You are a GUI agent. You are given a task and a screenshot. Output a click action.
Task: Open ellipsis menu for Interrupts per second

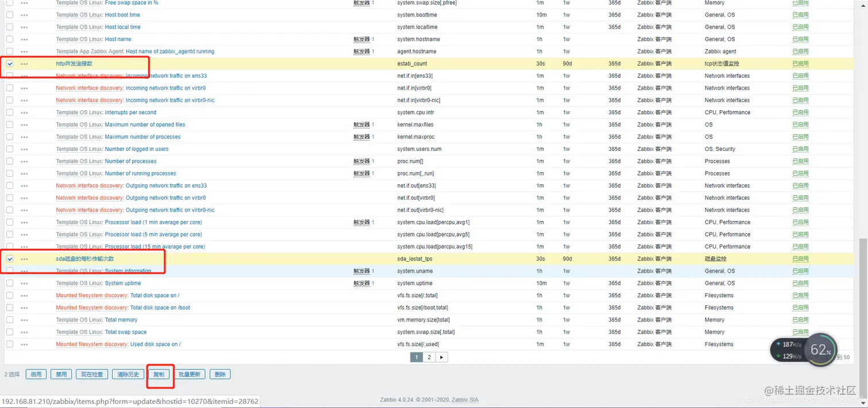point(24,112)
